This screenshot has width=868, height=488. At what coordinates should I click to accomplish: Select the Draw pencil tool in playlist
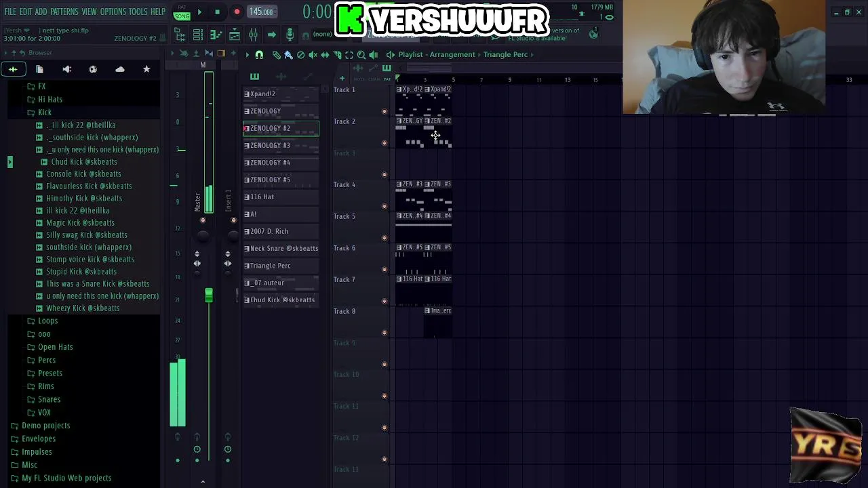point(277,54)
